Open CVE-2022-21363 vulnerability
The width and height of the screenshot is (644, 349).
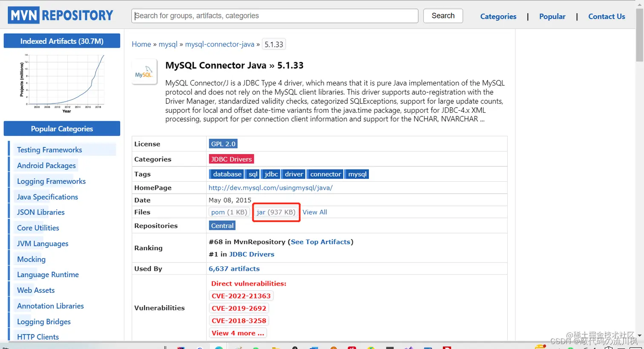coord(241,296)
